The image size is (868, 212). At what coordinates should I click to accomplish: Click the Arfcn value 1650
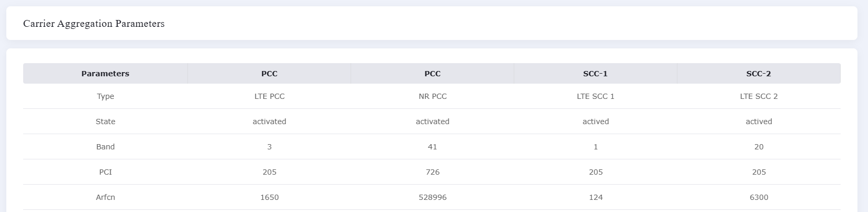(x=270, y=197)
